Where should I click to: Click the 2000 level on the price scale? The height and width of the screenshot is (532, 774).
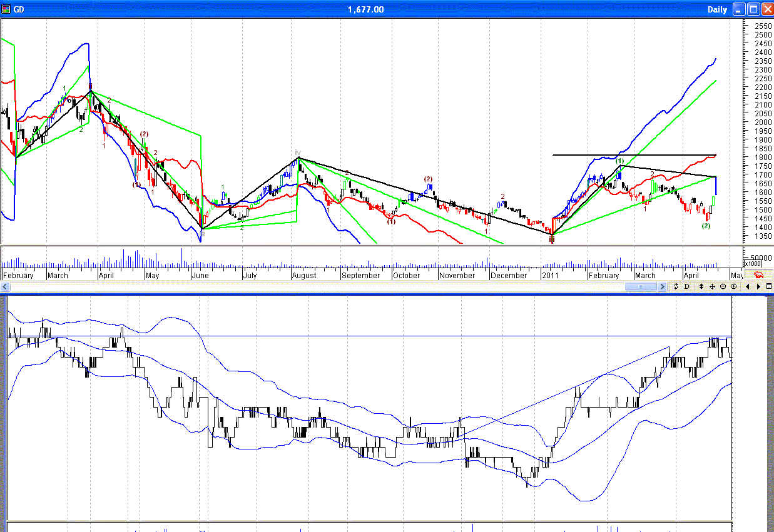pos(763,123)
